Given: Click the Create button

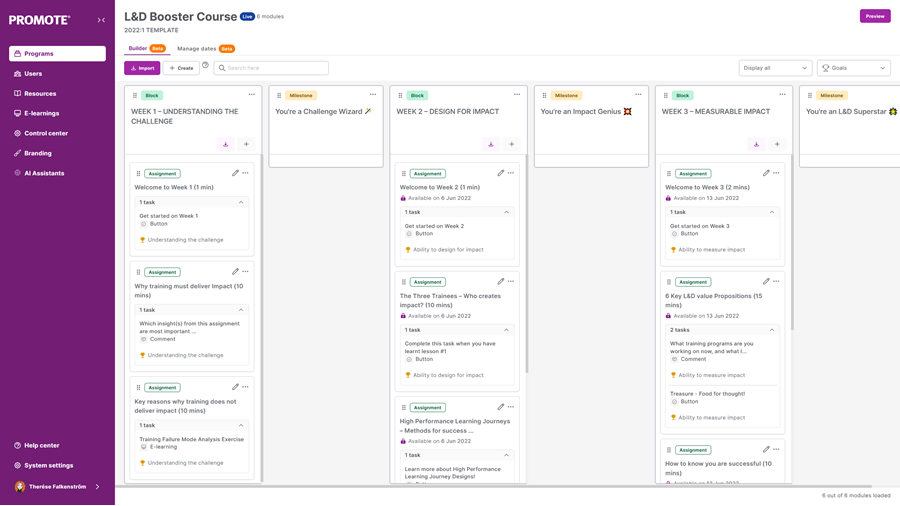Looking at the screenshot, I should coord(181,68).
